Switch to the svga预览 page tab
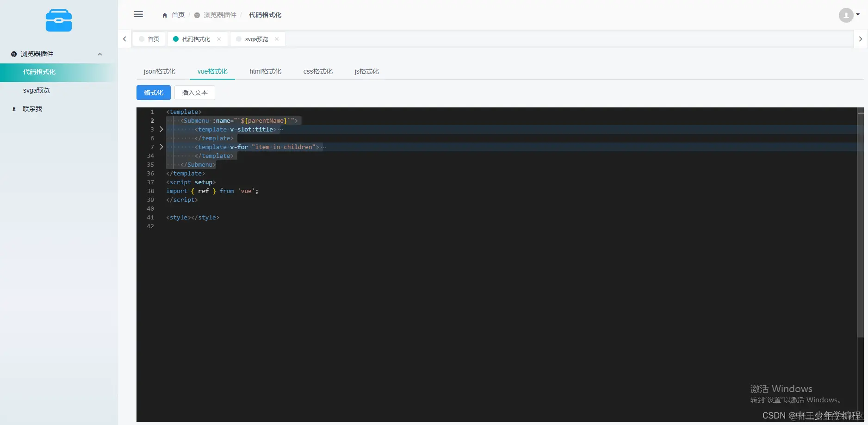This screenshot has height=425, width=868. click(x=258, y=39)
